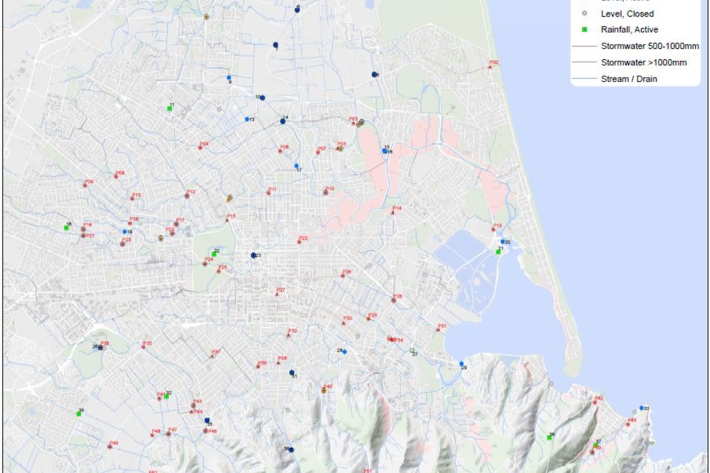Screen dimensions: 710x473
Task: Click red marker P02 near the coast
Action: [x=490, y=66]
